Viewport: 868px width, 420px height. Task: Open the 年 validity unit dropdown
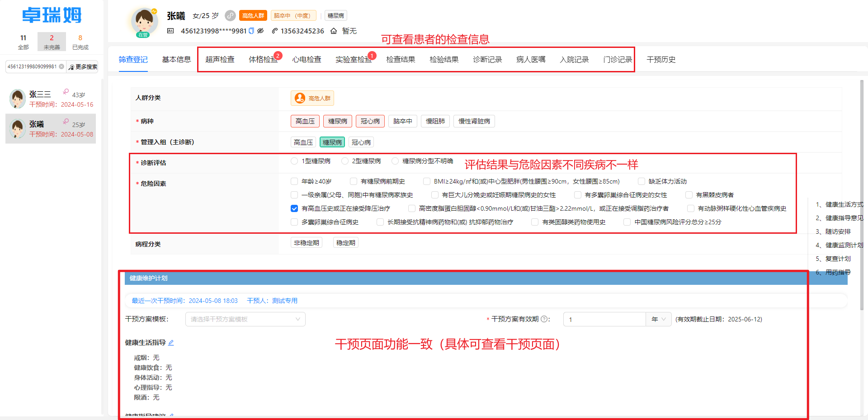[658, 319]
